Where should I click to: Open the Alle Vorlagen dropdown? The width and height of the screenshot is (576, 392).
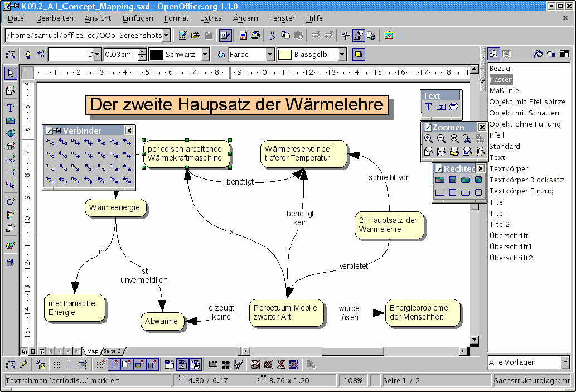565,362
